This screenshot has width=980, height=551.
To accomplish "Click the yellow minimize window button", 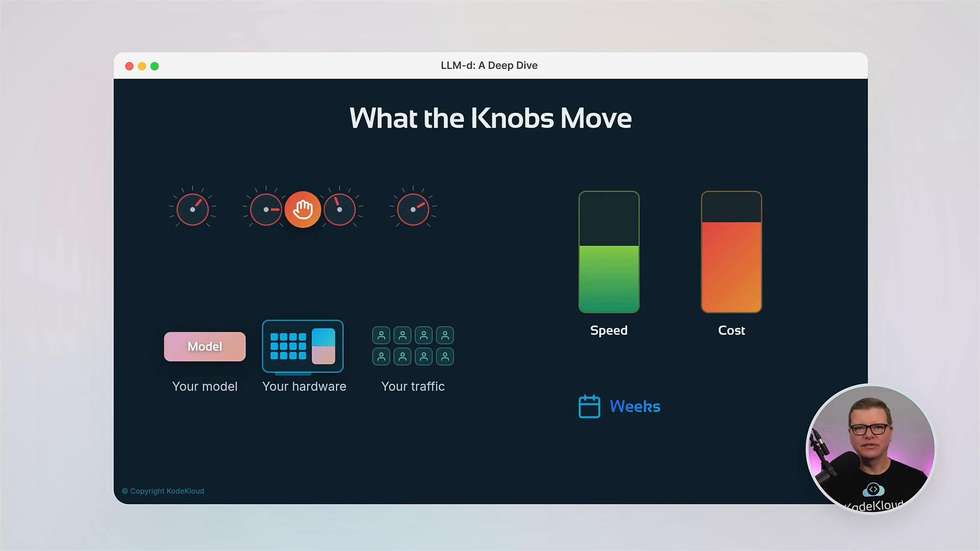I will [x=142, y=66].
